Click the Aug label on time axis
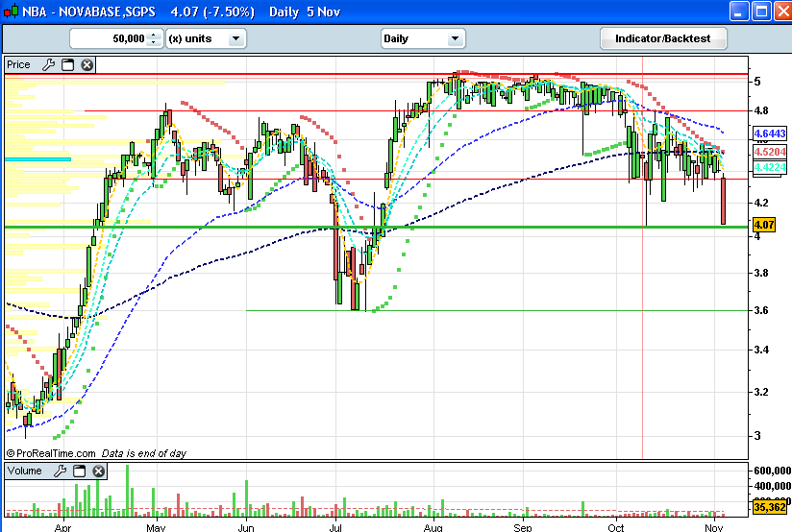The image size is (792, 532). (433, 528)
